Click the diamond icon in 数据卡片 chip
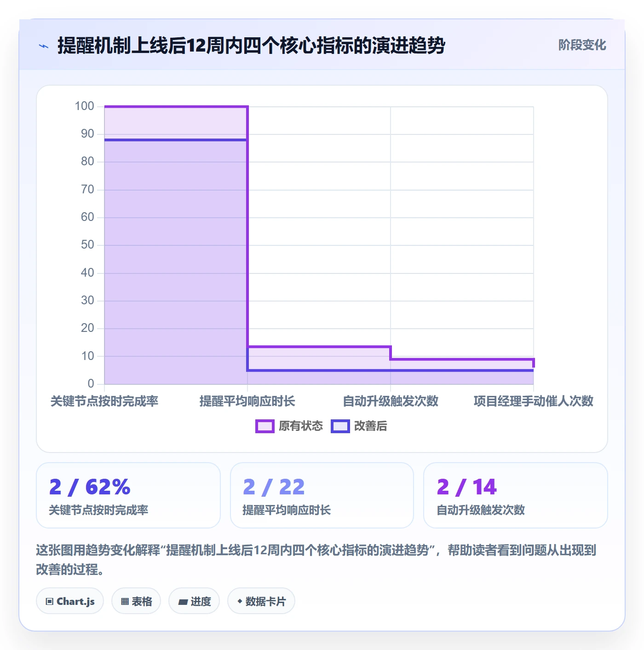Screen dimensions: 644x650 240,601
